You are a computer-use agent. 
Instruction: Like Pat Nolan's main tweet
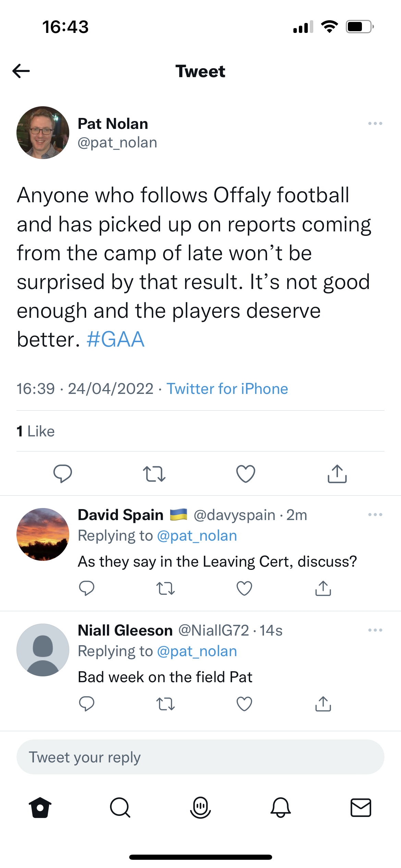pos(246,474)
